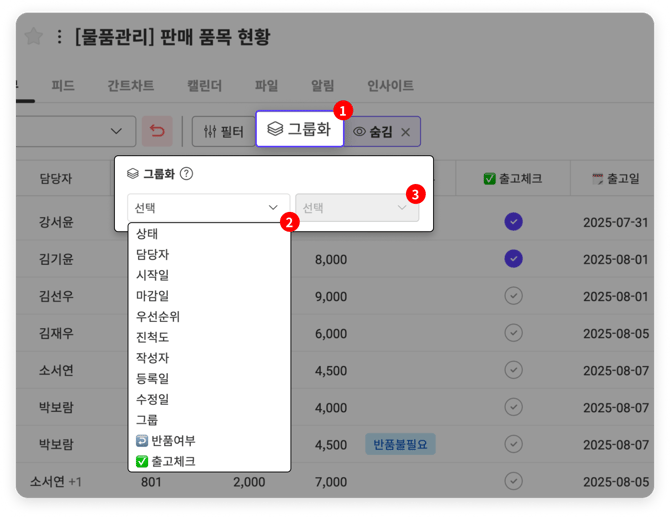This screenshot has width=670, height=517.
Task: Click the 그룹화 grouping button
Action: tap(299, 129)
